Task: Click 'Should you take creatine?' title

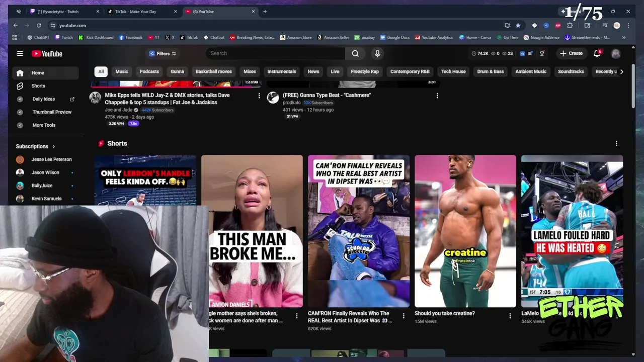Action: point(445,313)
